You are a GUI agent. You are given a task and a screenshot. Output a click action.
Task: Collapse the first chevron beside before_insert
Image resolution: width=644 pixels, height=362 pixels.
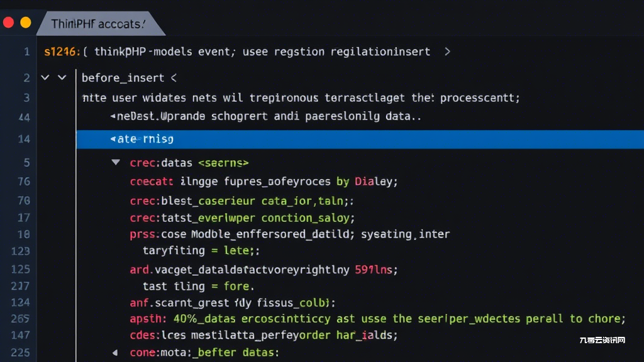point(45,77)
